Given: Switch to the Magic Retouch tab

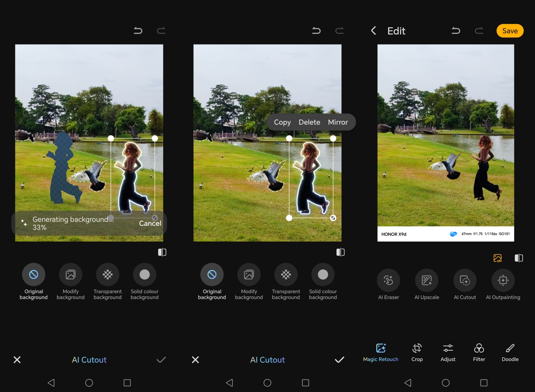Looking at the screenshot, I should click(381, 352).
